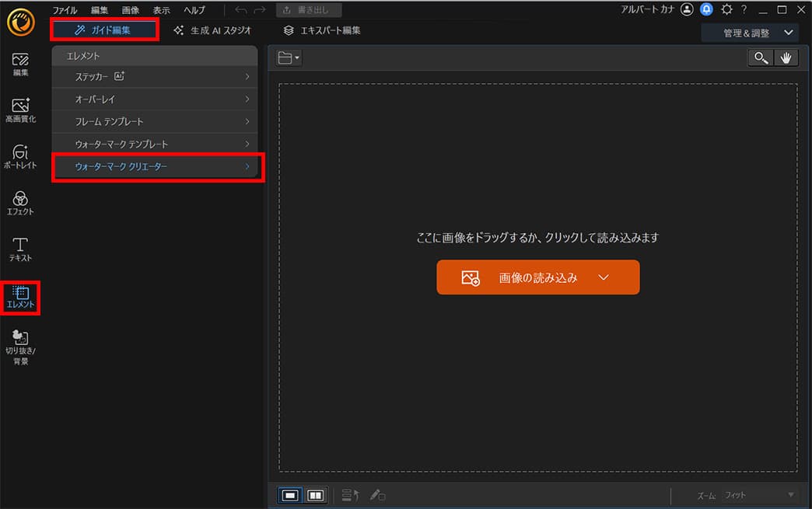Open the エフェクト sidebar tool

coord(20,203)
